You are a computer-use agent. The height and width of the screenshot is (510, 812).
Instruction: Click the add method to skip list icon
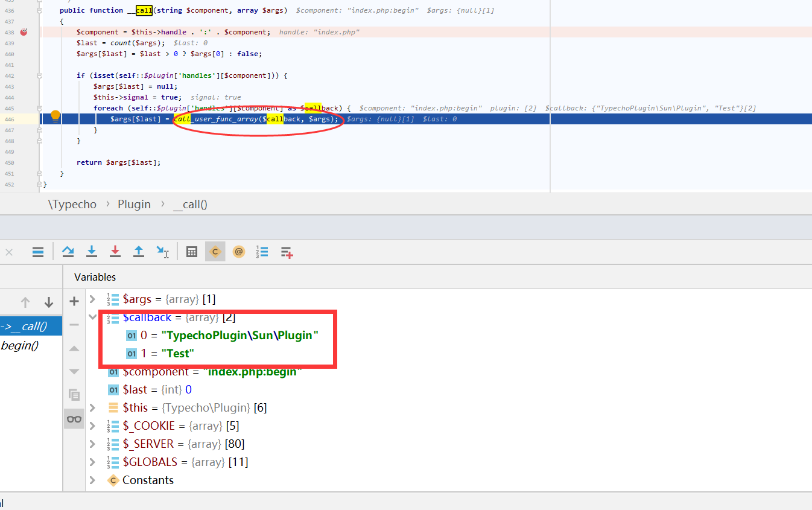[287, 252]
